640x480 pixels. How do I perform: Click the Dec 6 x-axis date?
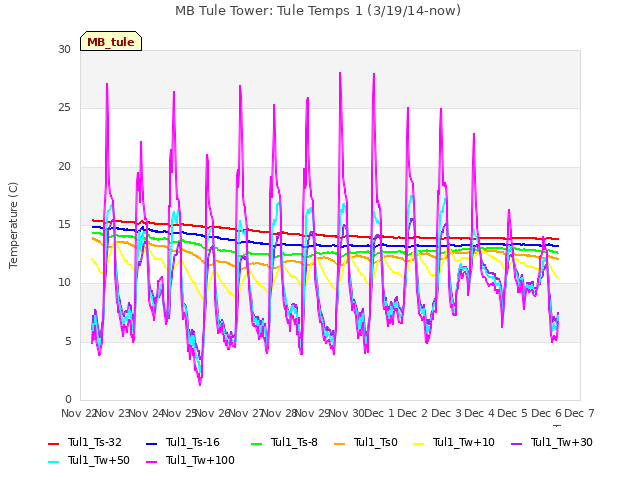547,413
